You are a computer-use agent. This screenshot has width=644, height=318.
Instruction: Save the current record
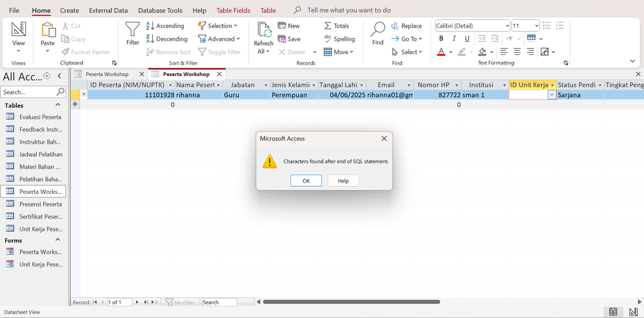289,39
